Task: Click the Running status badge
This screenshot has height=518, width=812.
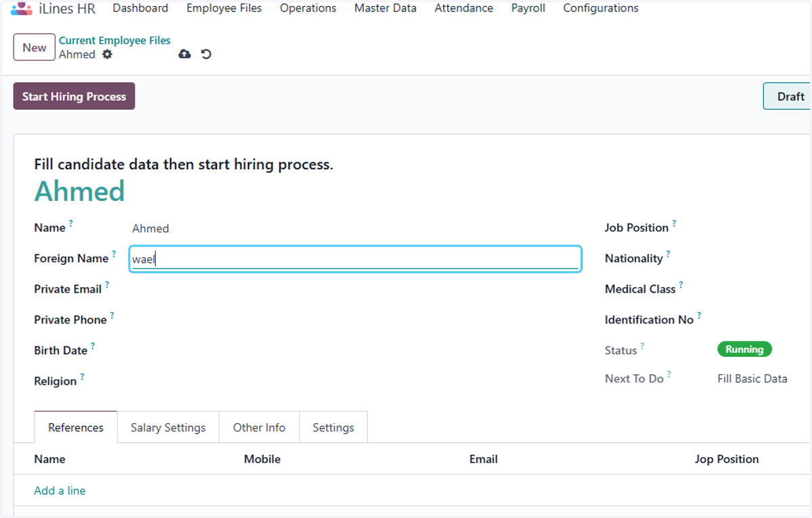Action: click(744, 349)
